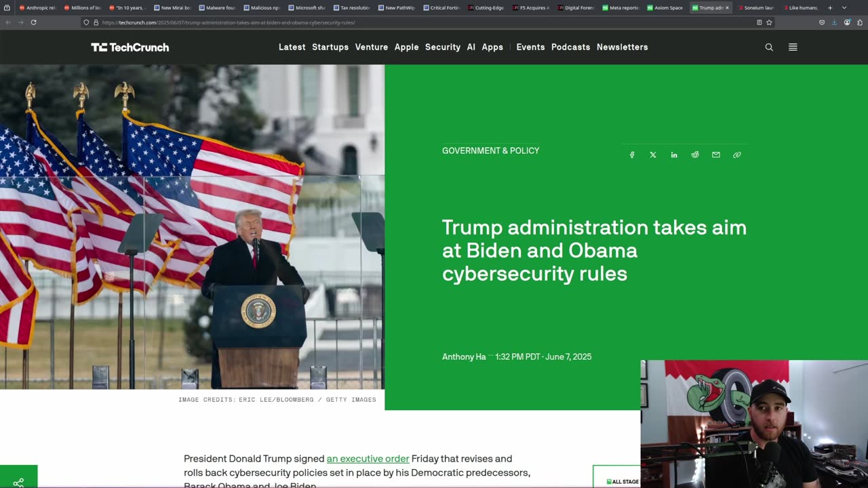Open the Podcasts nav link

click(570, 47)
